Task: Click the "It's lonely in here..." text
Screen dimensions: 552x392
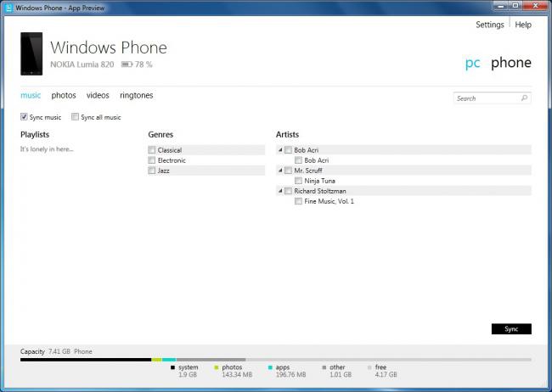Action: pyautogui.click(x=47, y=149)
